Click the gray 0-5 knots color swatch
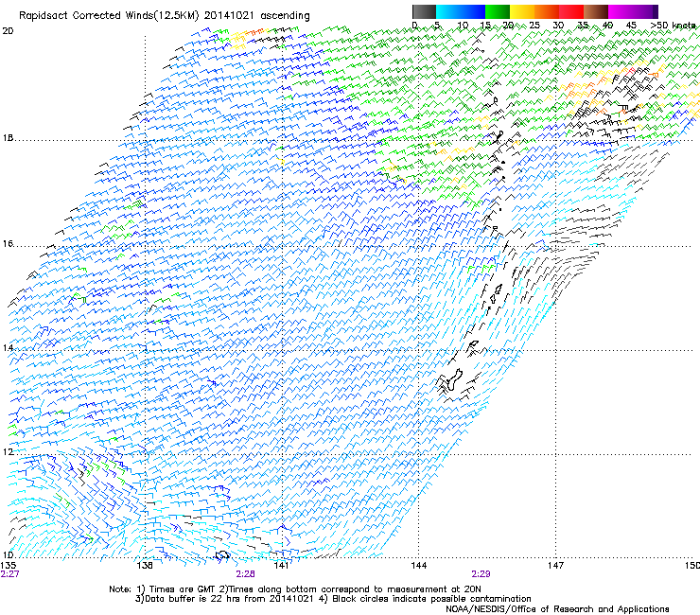This screenshot has height=615, width=700. click(424, 11)
